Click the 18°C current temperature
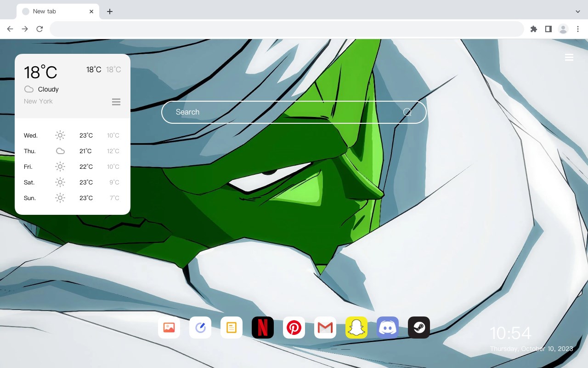Screen dimensions: 588x368 [40, 72]
